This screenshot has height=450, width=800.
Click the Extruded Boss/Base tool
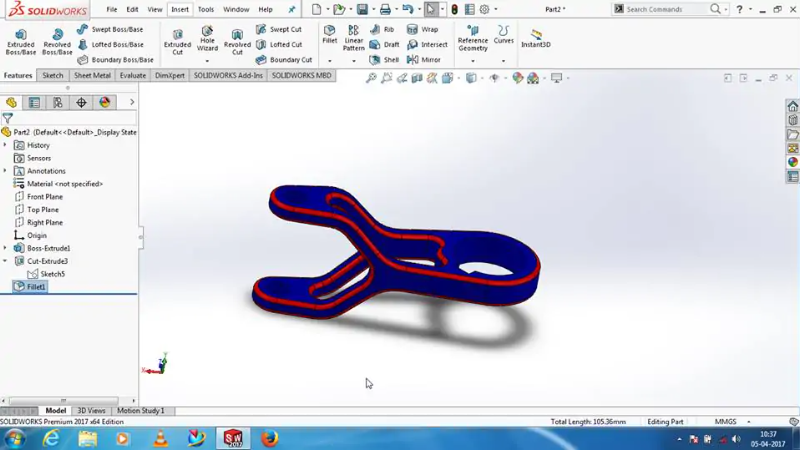pyautogui.click(x=20, y=40)
